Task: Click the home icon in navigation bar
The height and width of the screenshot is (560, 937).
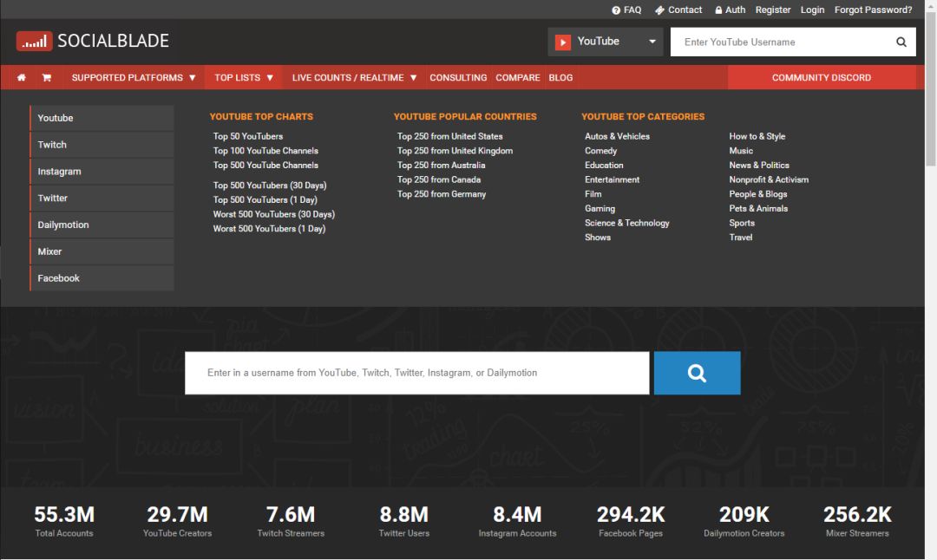Action: click(22, 78)
